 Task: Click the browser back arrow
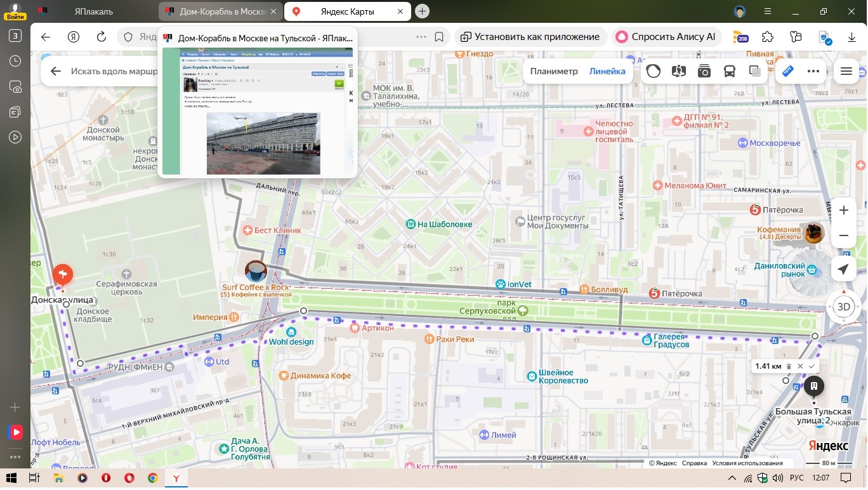(46, 37)
